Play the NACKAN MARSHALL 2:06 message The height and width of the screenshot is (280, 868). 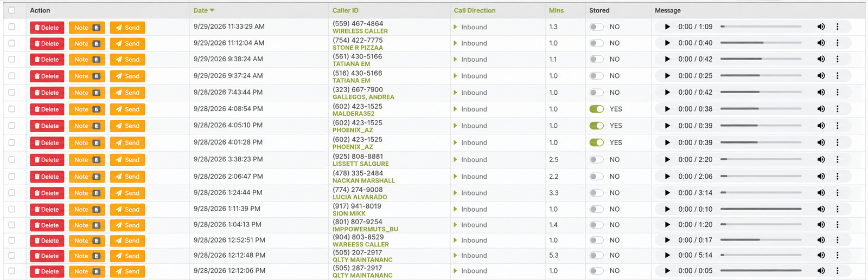[667, 176]
